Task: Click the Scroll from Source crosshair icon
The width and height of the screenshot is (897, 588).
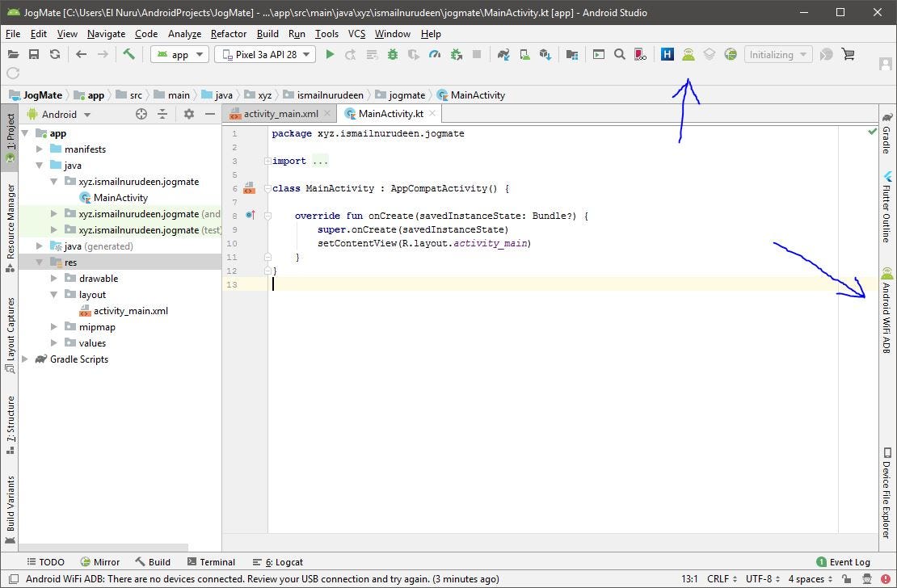Action: tap(141, 114)
